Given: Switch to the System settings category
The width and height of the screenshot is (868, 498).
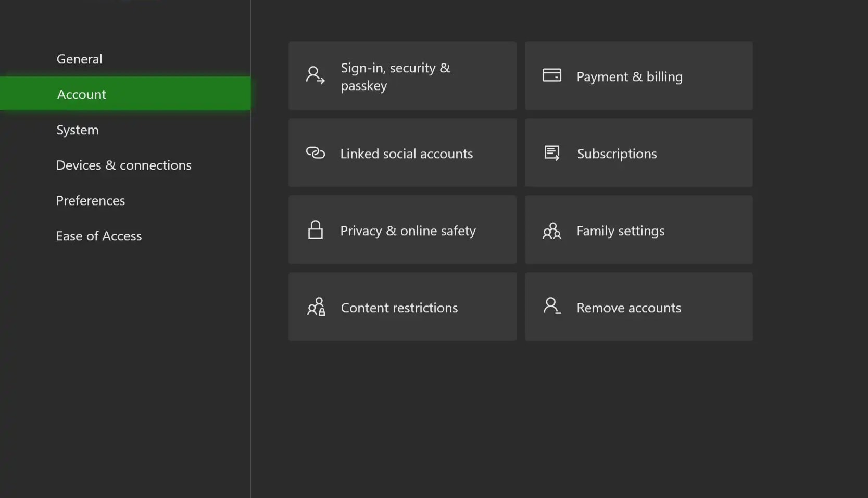Looking at the screenshot, I should (x=77, y=130).
